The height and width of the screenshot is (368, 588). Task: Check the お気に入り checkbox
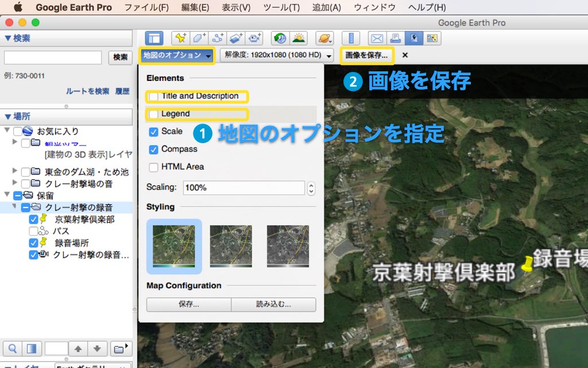point(17,132)
